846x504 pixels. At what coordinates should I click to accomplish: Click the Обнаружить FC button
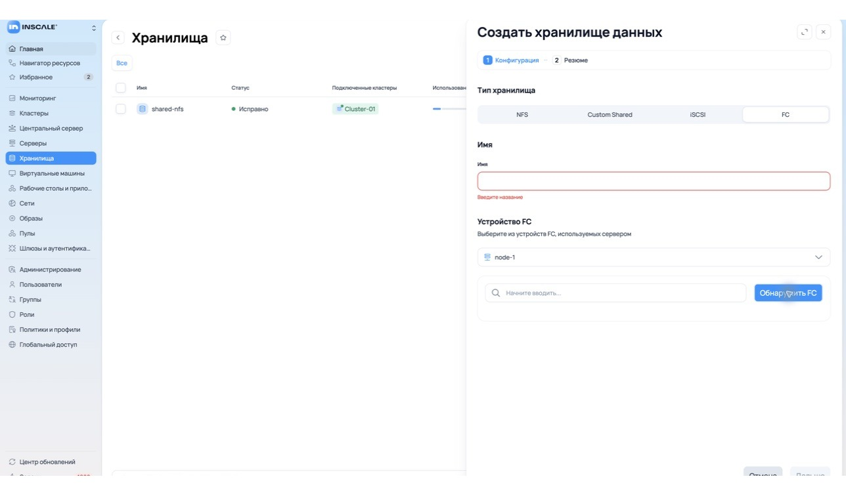click(788, 293)
